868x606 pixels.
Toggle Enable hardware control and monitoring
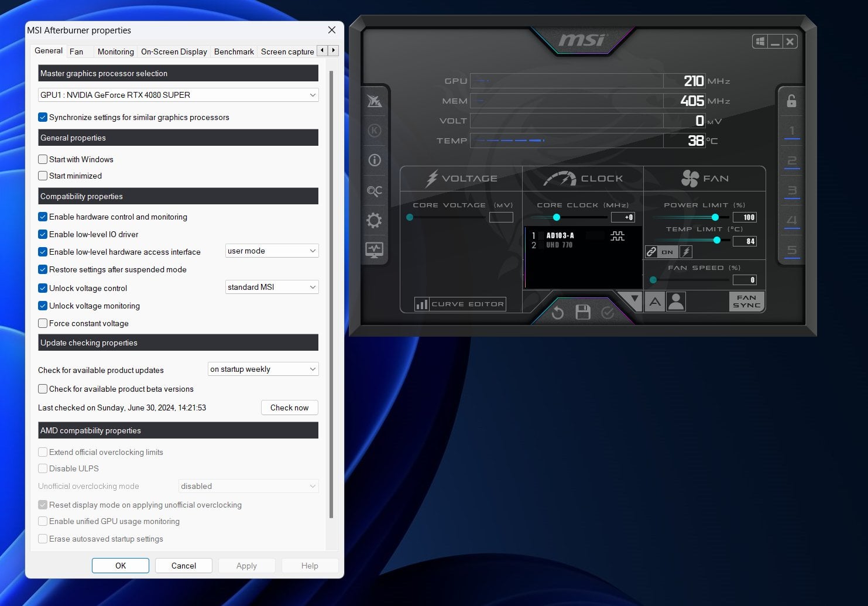[x=43, y=217]
